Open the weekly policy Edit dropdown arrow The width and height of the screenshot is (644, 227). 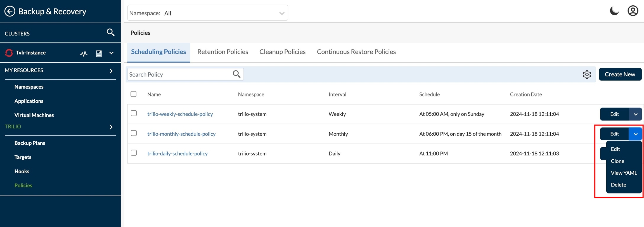coord(635,114)
